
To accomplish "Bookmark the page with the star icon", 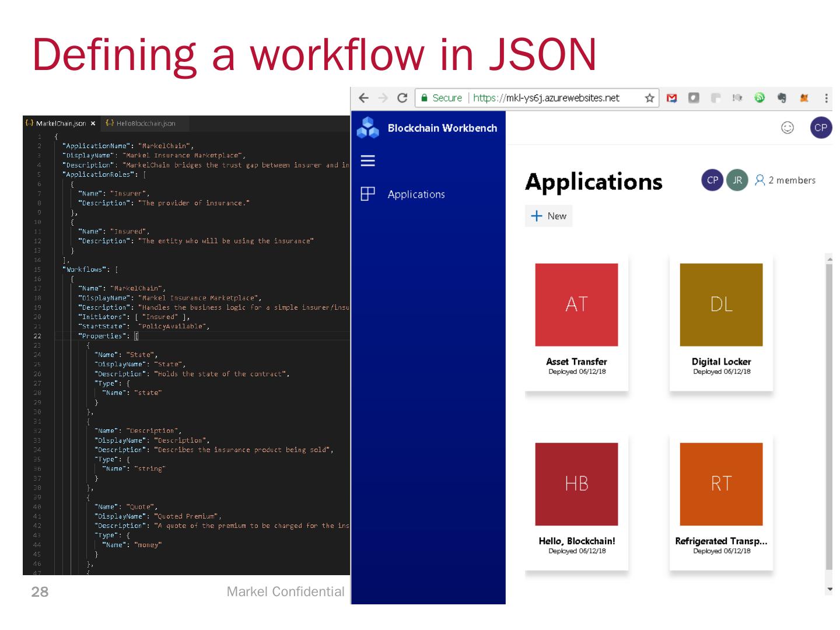I will (649, 98).
